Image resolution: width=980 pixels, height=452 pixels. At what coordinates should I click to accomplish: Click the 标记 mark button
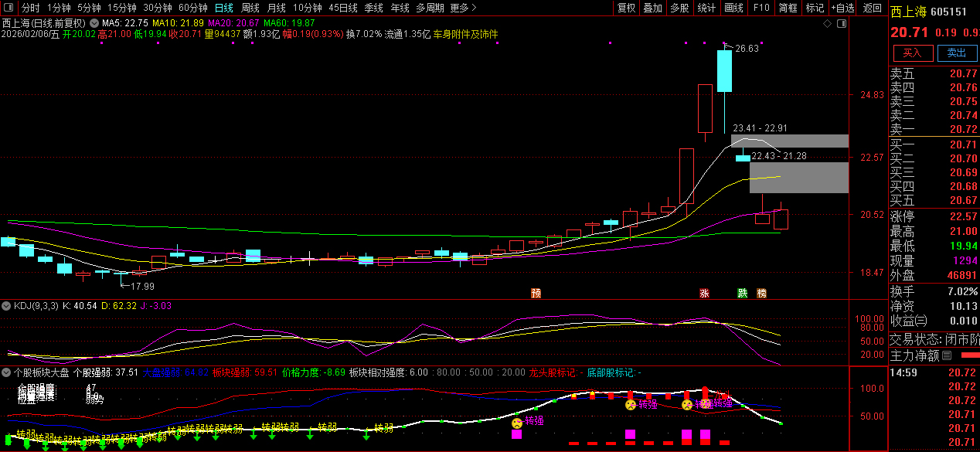[815, 8]
